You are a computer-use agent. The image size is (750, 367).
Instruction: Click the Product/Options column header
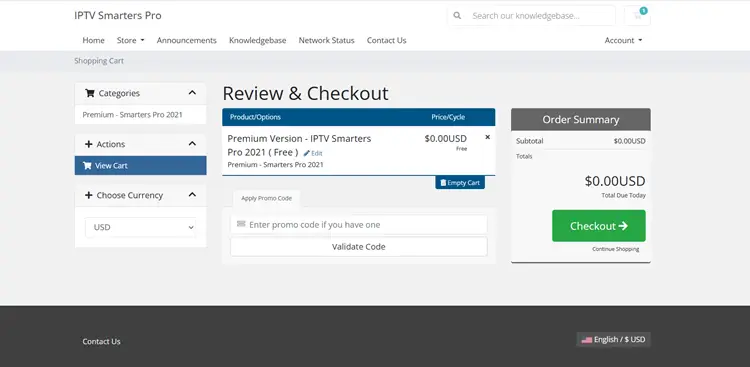coord(255,117)
